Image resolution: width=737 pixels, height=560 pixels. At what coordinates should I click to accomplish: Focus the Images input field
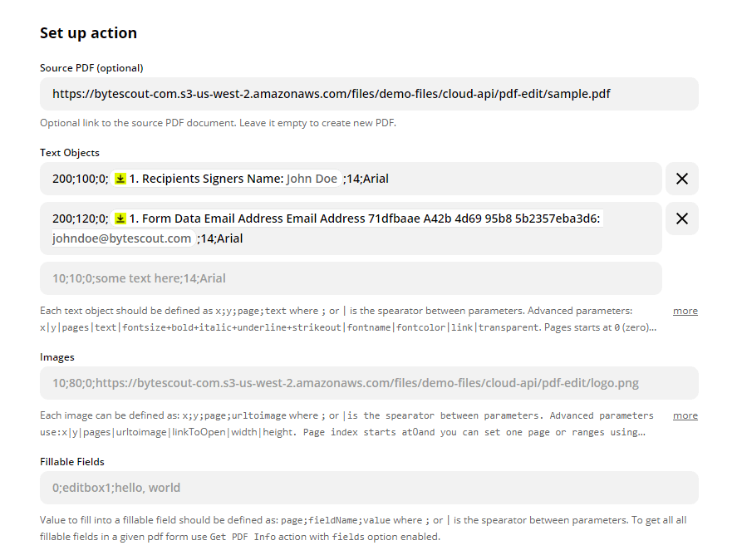369,383
